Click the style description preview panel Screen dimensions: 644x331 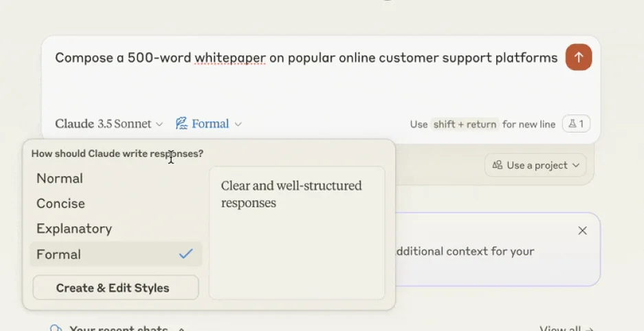pos(296,233)
